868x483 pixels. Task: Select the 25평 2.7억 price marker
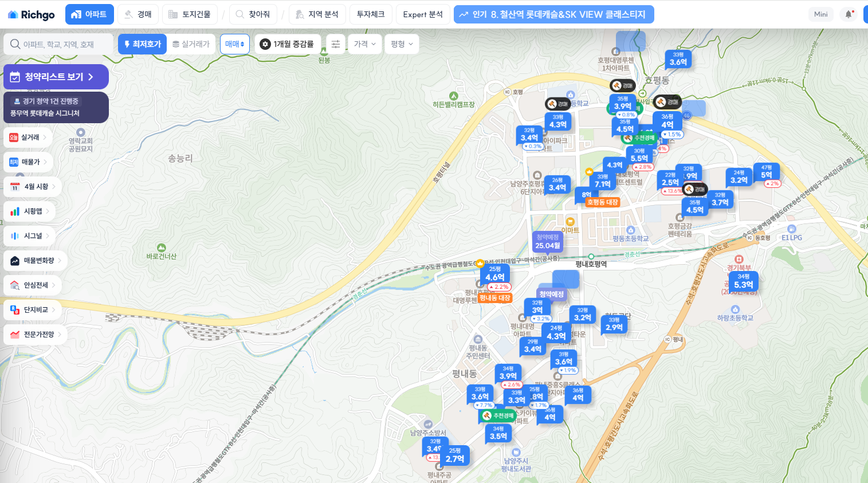point(455,455)
